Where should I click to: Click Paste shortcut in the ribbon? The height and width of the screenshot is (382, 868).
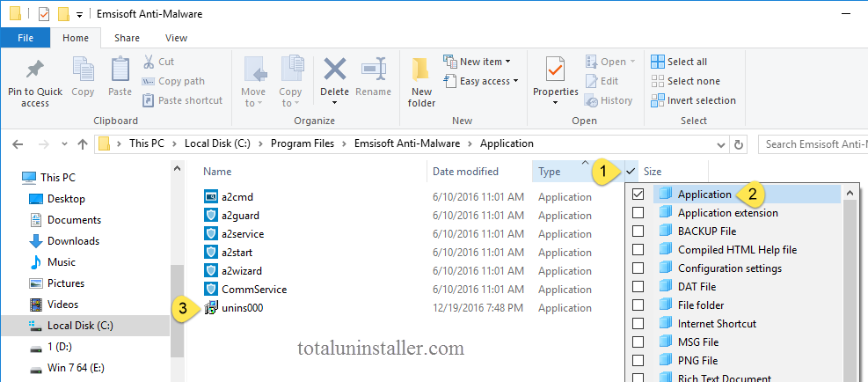coord(182,100)
